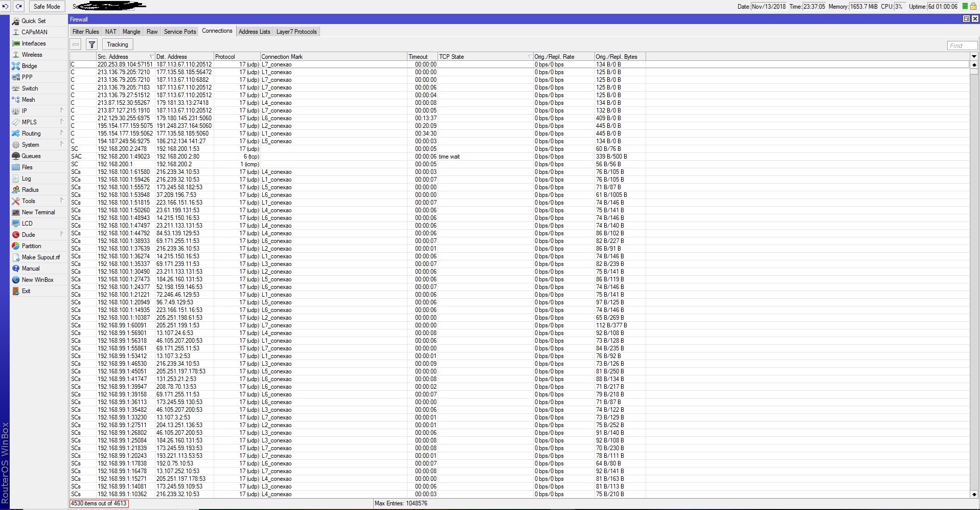Click vertical scrollbar down arrow

point(974,495)
